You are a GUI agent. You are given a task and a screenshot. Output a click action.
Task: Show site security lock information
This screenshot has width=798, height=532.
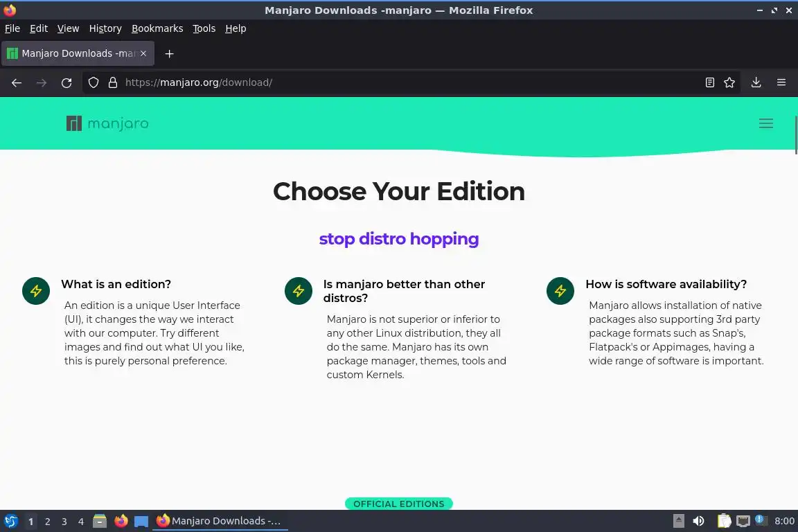tap(113, 82)
